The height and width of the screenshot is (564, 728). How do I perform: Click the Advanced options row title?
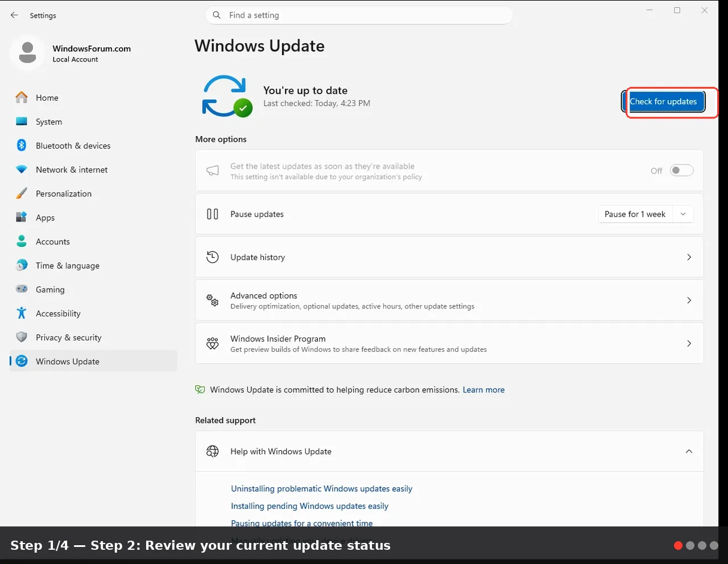(x=264, y=295)
